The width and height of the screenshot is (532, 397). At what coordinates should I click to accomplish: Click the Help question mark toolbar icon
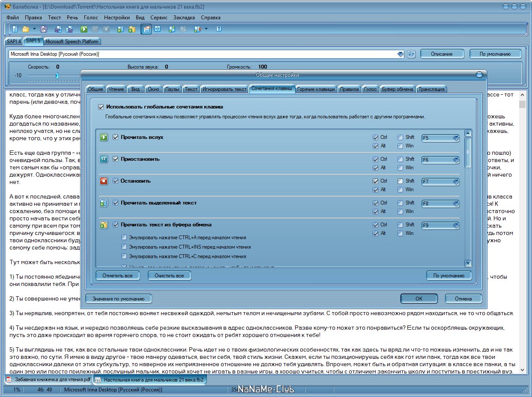point(218,29)
